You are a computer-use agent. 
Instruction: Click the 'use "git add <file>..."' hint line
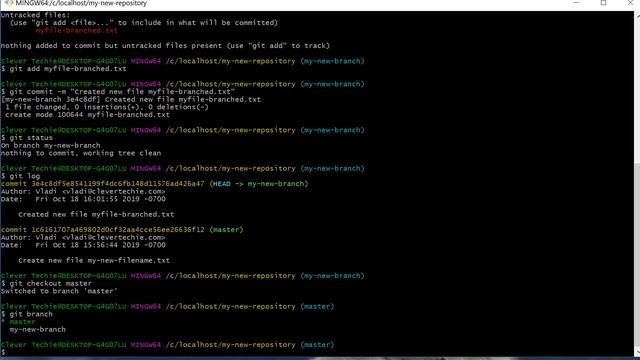pos(144,23)
